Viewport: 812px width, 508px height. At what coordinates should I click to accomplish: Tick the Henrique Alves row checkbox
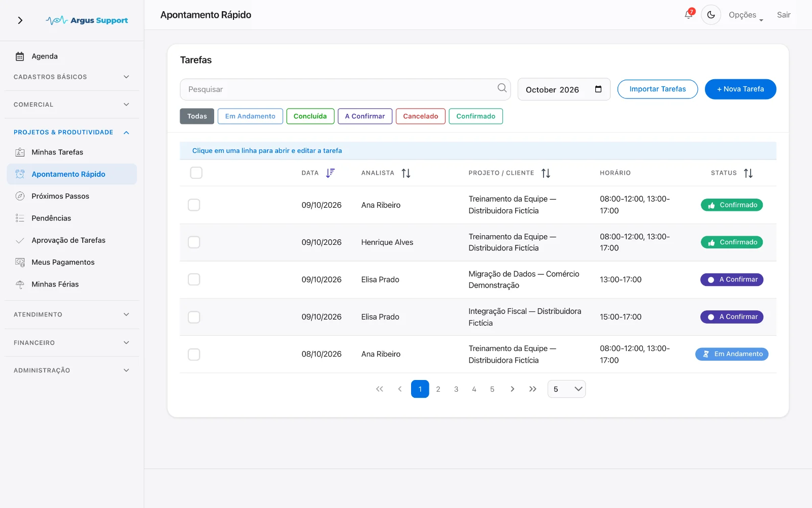point(194,242)
